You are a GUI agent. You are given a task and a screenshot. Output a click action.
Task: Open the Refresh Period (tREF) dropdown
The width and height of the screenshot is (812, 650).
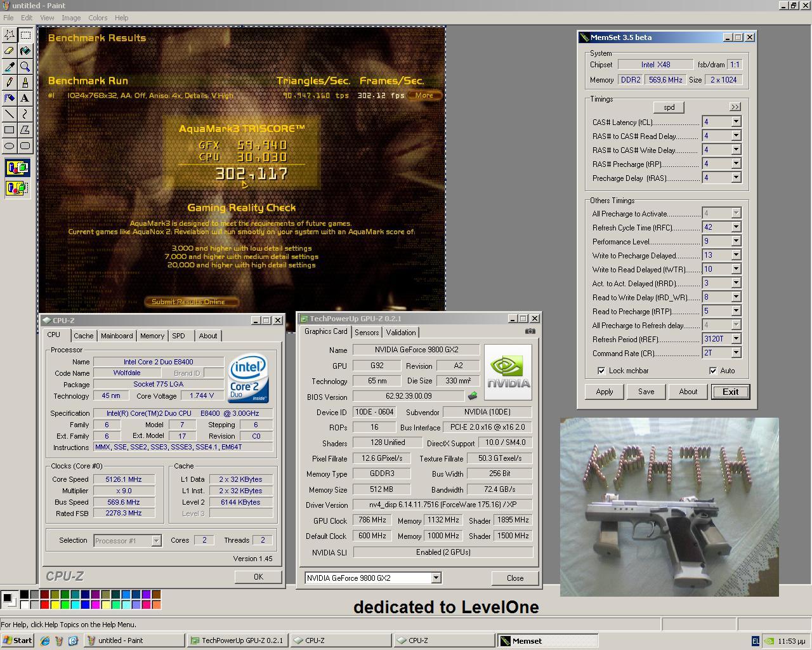[736, 339]
